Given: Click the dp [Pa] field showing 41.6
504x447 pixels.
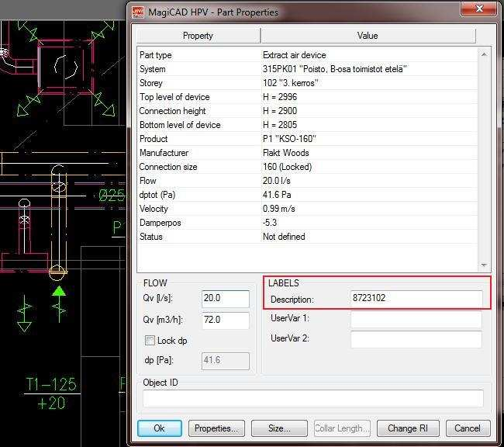Looking at the screenshot, I should pos(226,361).
